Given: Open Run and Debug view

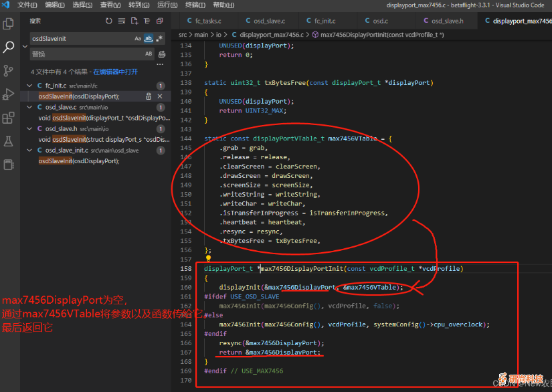Looking at the screenshot, I should coord(9,94).
